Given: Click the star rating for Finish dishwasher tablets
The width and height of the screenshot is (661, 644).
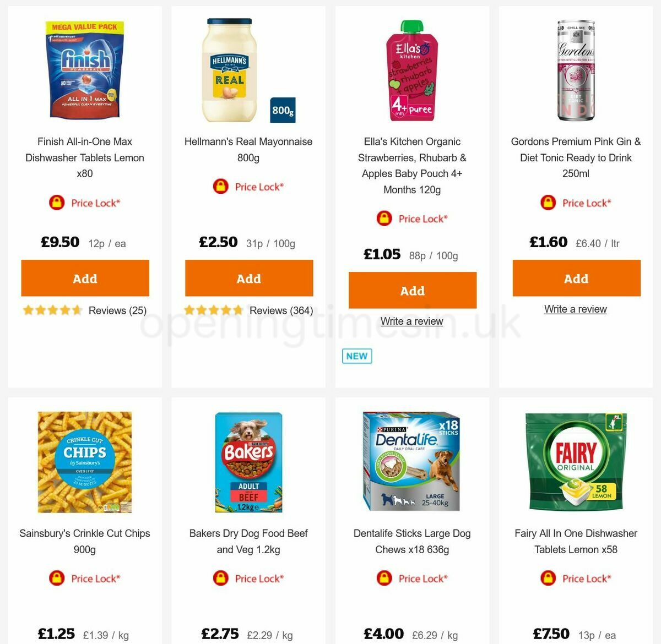Looking at the screenshot, I should click(x=52, y=310).
